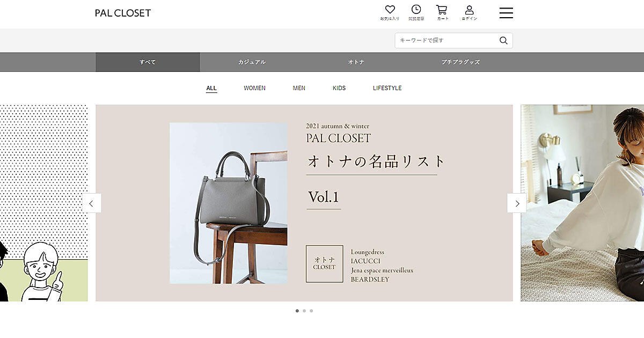This screenshot has height=338, width=644.
Task: Filter by WOMEN
Action: pos(254,88)
